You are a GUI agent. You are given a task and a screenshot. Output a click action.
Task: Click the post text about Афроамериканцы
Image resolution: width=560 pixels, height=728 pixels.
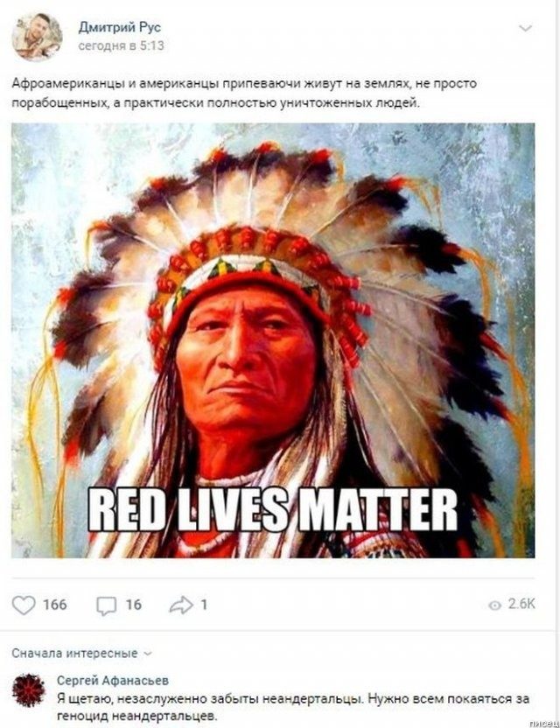click(x=244, y=94)
